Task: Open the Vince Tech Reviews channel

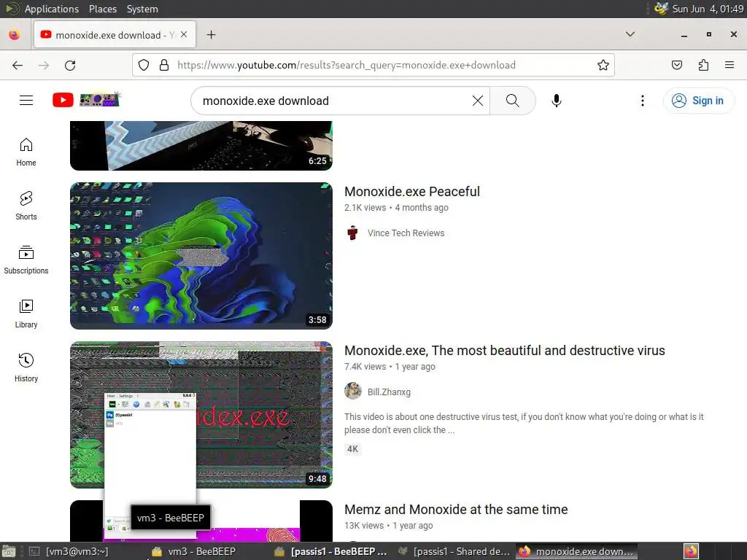Action: 406,233
